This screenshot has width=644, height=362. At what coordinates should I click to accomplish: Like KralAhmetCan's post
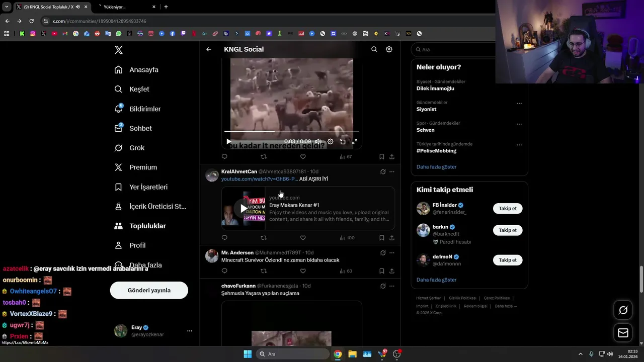[303, 238]
